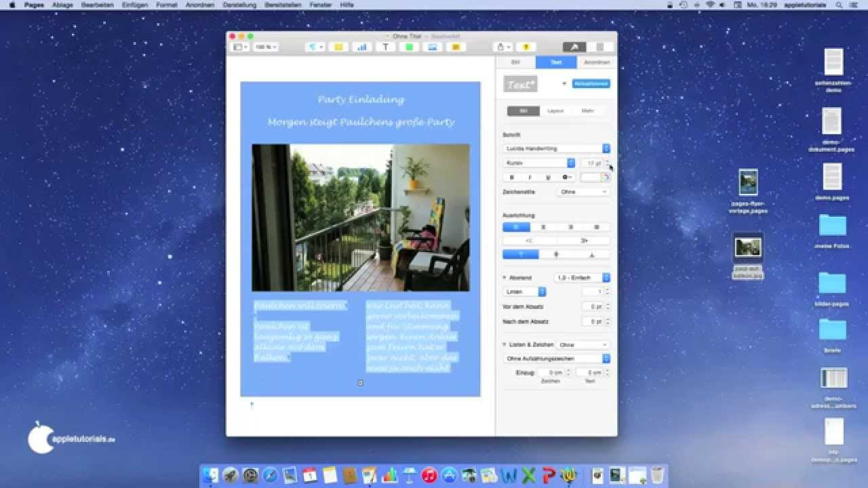Click the 17 pt font size field

point(592,163)
